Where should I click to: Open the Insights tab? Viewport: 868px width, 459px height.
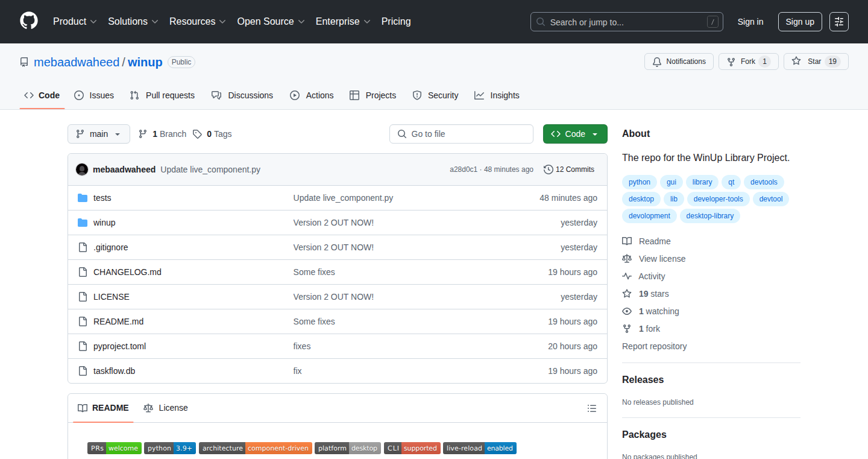[x=497, y=95]
